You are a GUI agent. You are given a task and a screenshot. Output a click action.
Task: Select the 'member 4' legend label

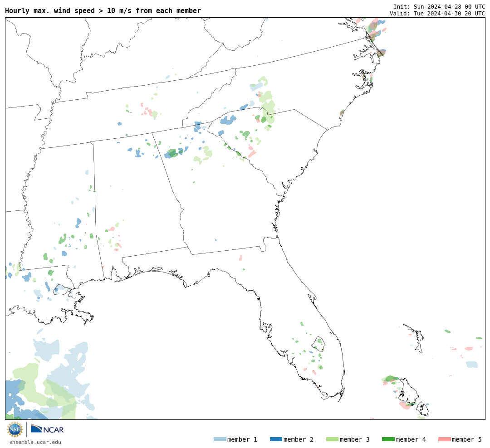click(411, 439)
